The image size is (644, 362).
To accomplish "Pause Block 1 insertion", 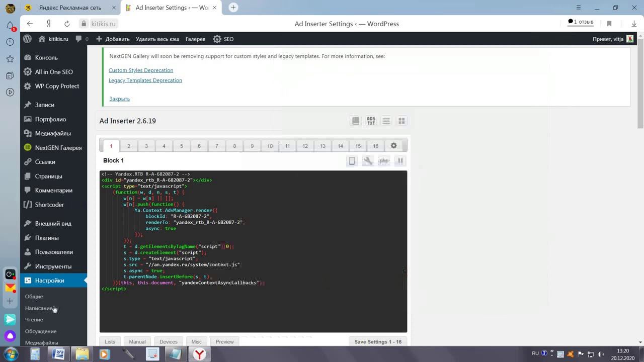I will 400,160.
